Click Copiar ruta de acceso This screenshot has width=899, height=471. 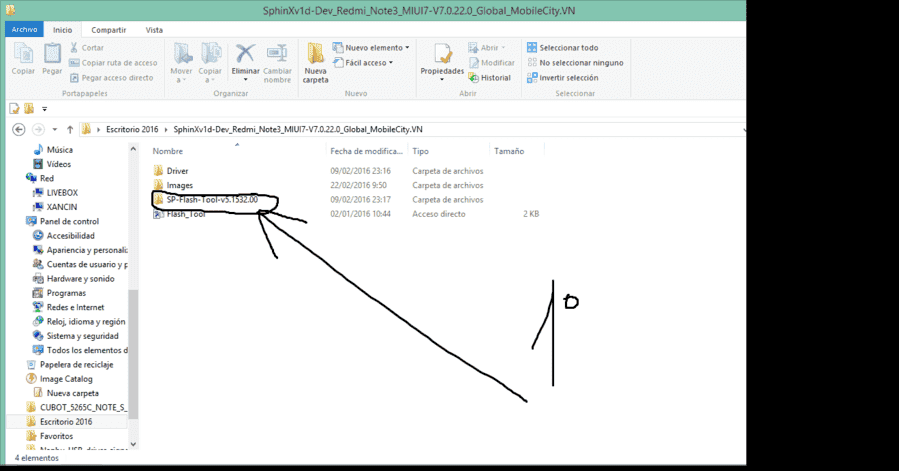point(113,63)
